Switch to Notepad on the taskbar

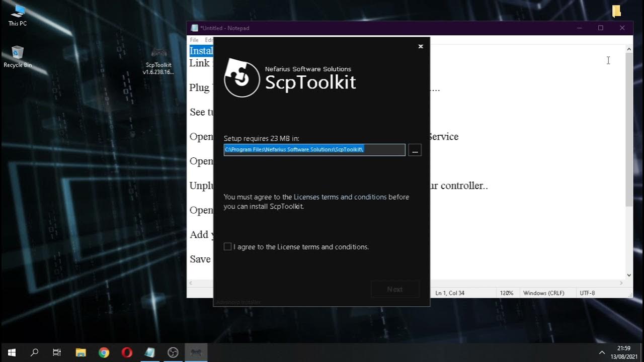click(x=150, y=352)
